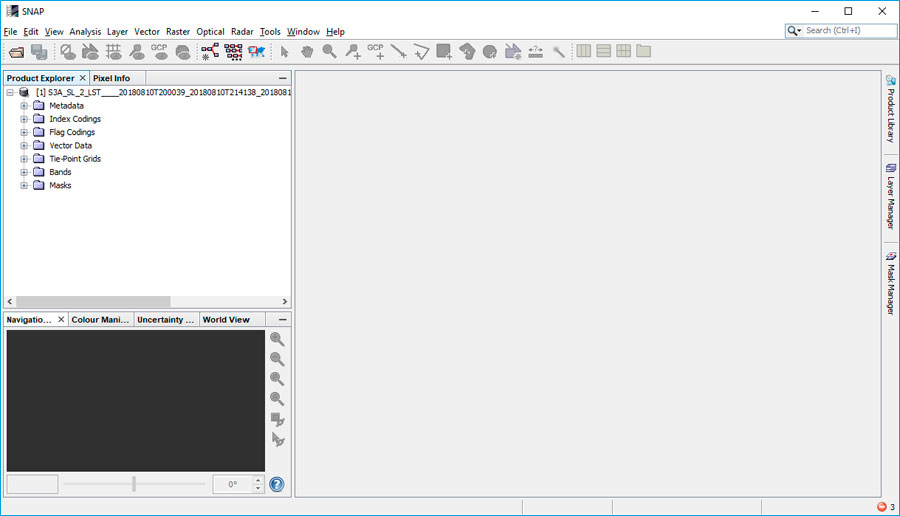Viewport: 900px width, 516px height.
Task: Select the range finder tool
Action: point(536,52)
